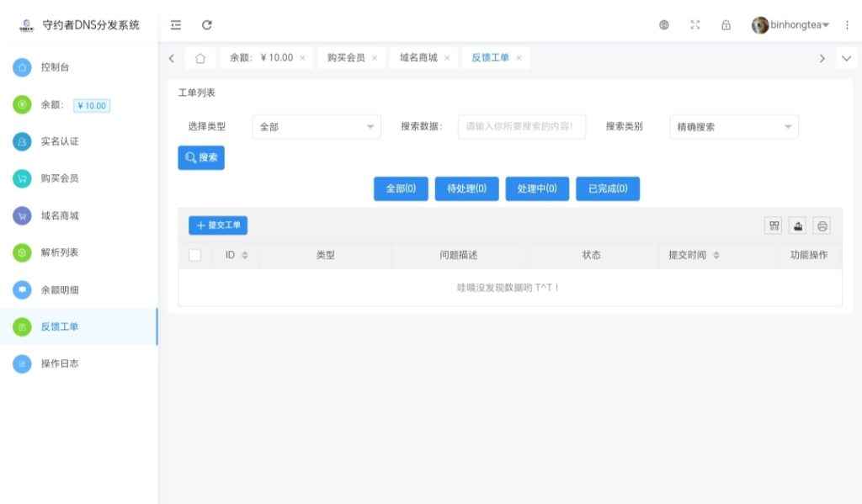Close the 余额 tab
The height and width of the screenshot is (504, 862).
tap(302, 58)
